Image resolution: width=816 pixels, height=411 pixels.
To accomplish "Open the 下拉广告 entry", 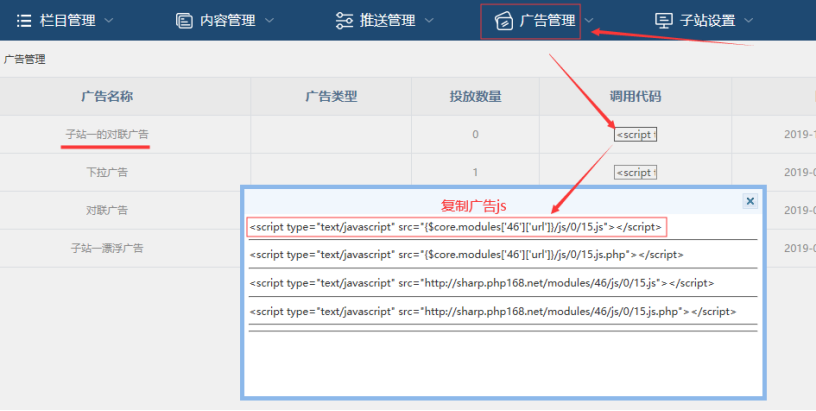I will [x=106, y=172].
